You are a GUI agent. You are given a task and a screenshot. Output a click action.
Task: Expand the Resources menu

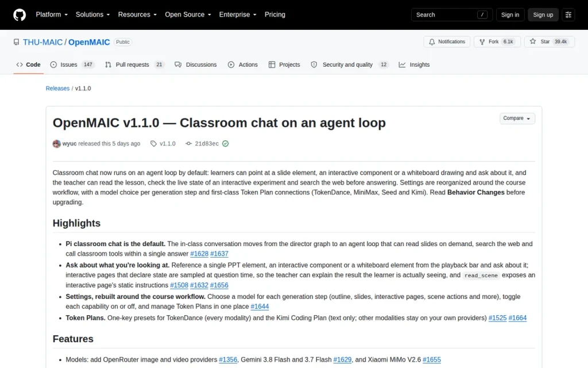pyautogui.click(x=137, y=14)
